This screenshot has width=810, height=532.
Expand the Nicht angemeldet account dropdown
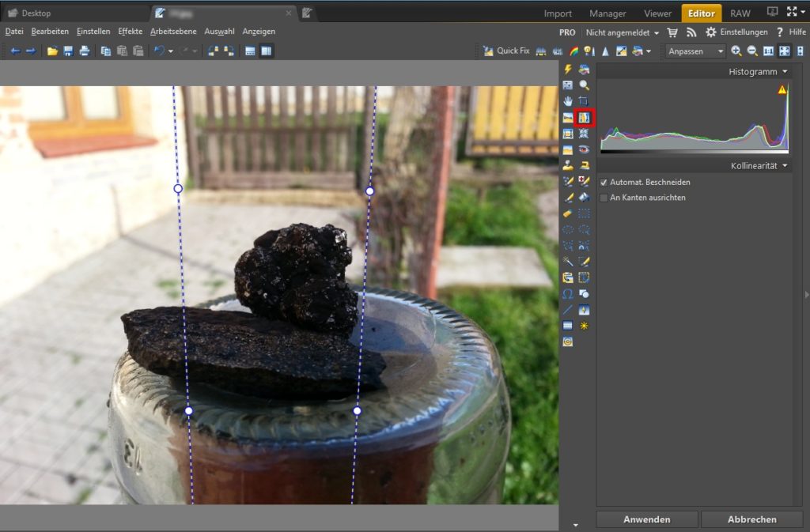point(623,32)
